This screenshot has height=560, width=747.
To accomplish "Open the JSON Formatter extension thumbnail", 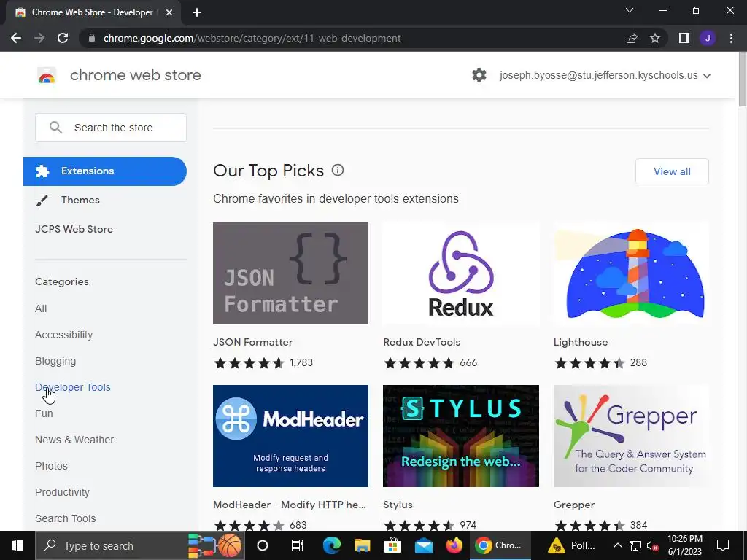I will click(290, 273).
